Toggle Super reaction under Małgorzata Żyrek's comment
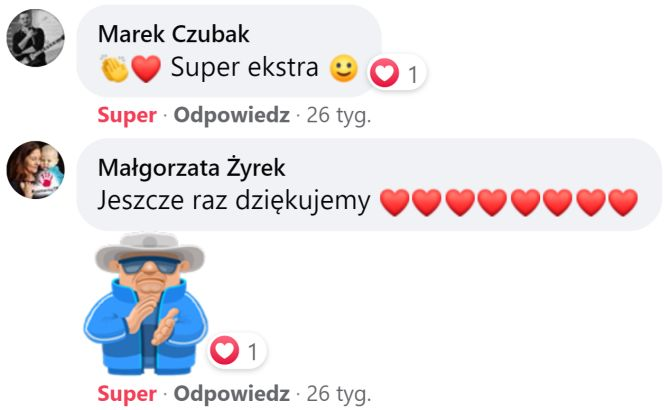 127,394
